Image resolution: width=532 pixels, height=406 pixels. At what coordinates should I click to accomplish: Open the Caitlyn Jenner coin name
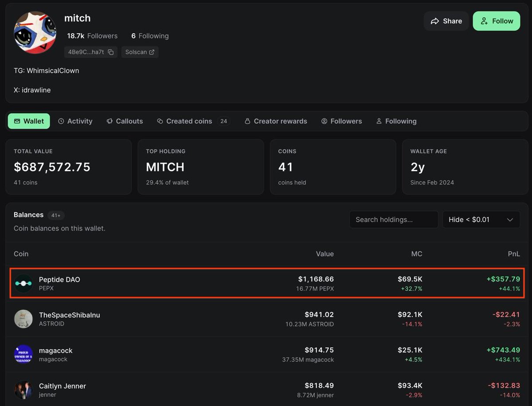(x=63, y=386)
